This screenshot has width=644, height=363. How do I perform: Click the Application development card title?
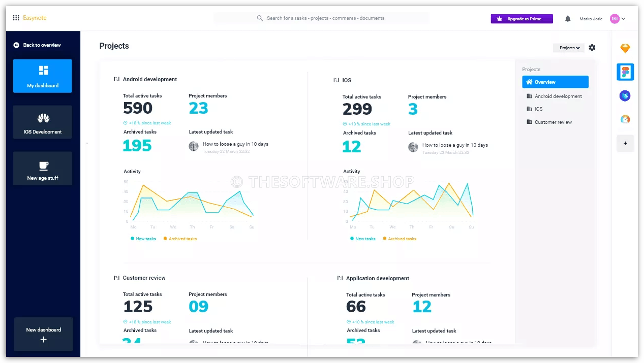click(378, 278)
